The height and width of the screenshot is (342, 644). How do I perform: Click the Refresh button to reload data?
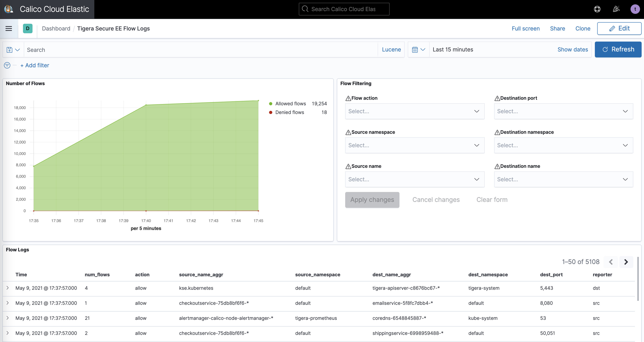[x=618, y=49]
